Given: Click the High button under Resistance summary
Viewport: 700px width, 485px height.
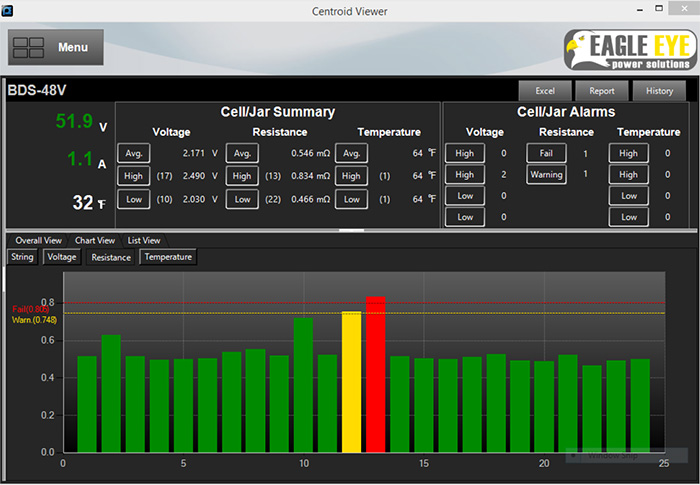Looking at the screenshot, I should (241, 176).
